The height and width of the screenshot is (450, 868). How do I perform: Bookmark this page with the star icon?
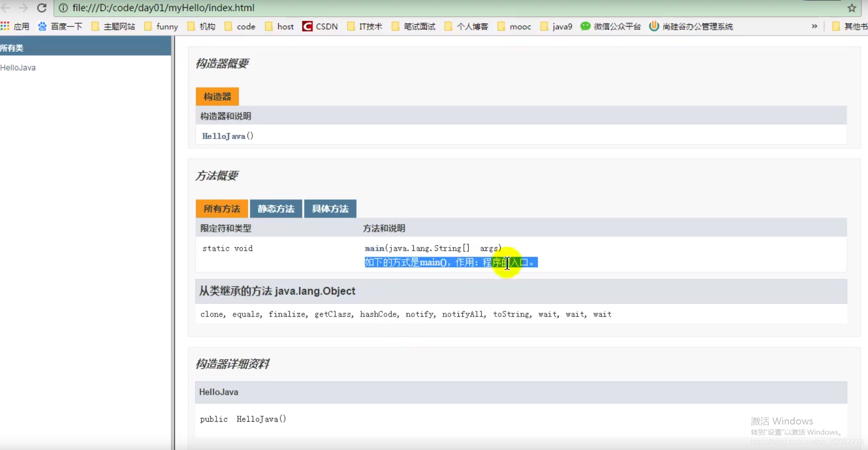coord(852,8)
